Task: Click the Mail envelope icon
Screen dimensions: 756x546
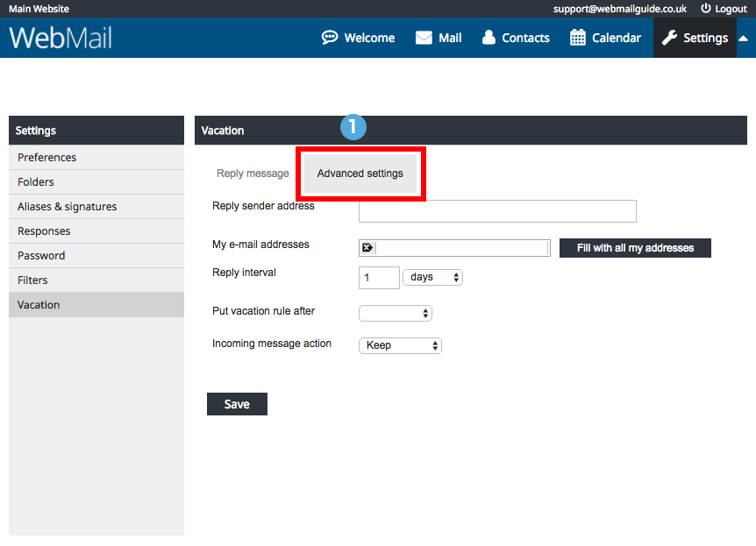Action: coord(424,38)
